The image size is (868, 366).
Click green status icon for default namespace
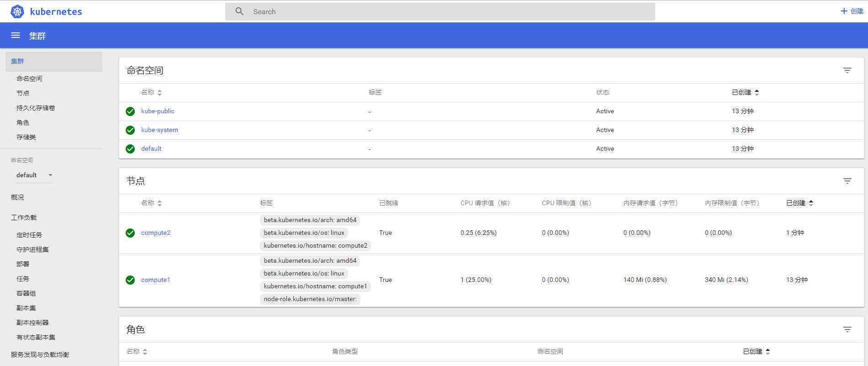[130, 149]
